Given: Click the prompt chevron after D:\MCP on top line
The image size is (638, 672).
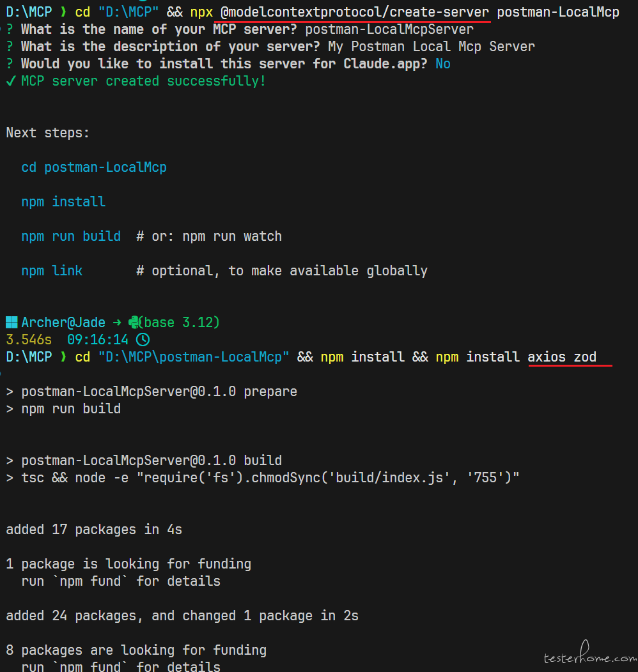Looking at the screenshot, I should [x=63, y=11].
